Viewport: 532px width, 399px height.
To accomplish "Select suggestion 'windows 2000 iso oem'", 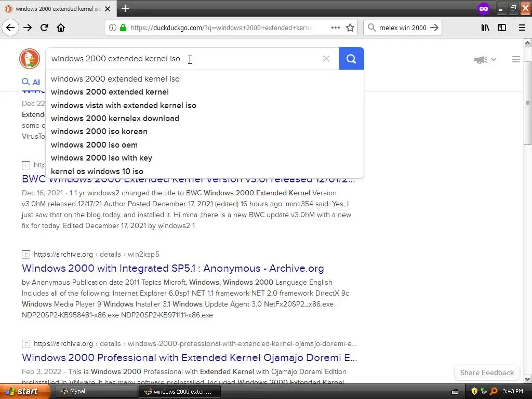I will click(205, 145).
